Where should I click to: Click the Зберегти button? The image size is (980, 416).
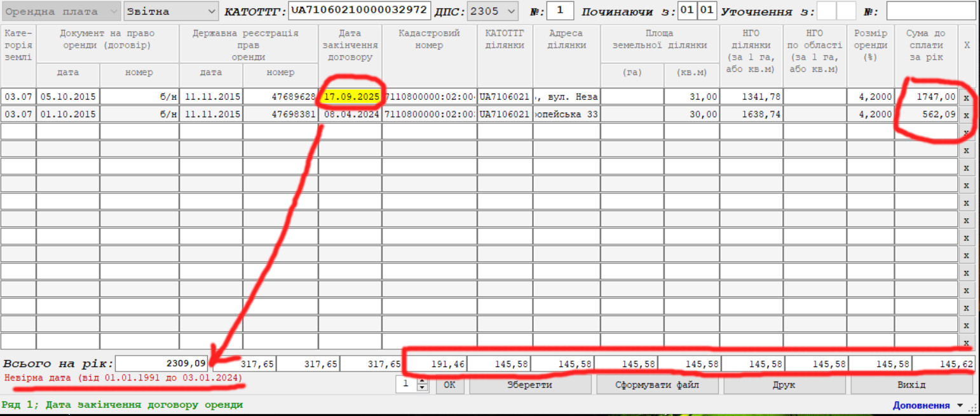coord(530,385)
